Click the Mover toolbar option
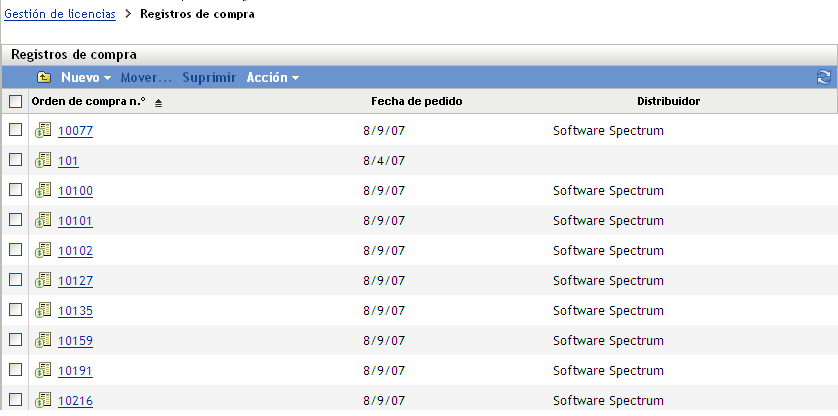Viewport: 838px width, 416px height. point(146,77)
